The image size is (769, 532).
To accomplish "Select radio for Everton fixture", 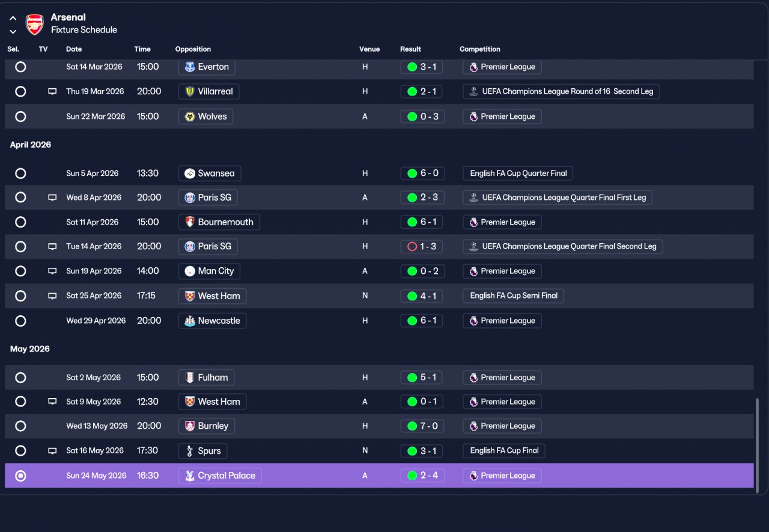I will [x=20, y=67].
